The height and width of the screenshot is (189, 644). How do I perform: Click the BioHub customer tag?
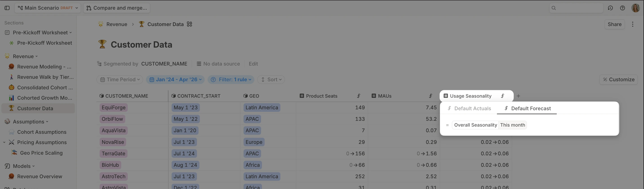tap(110, 165)
